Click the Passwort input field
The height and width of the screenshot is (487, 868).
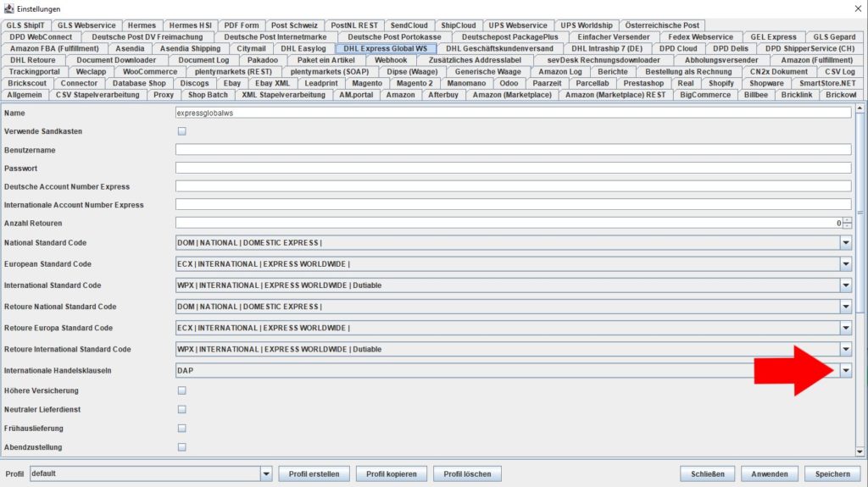point(513,168)
